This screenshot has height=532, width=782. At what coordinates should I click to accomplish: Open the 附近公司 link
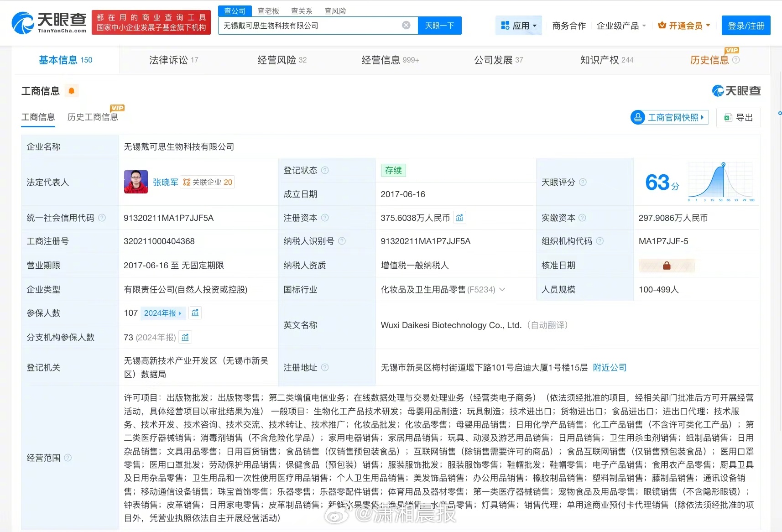coord(610,368)
